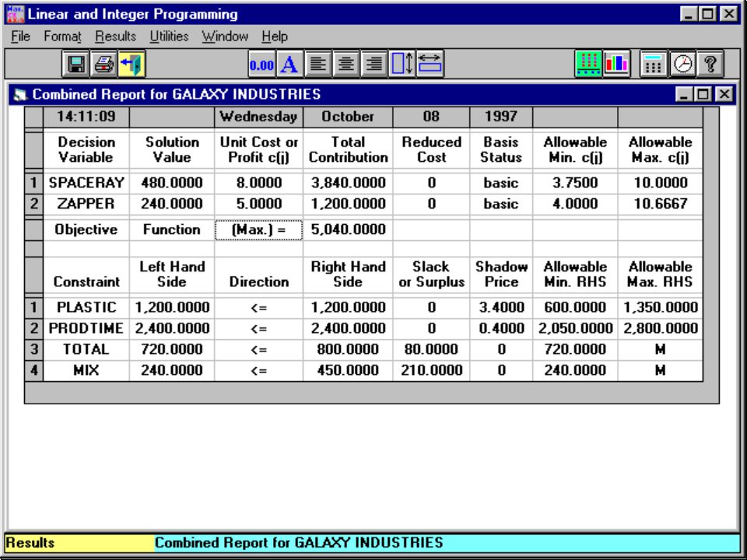The image size is (747, 560).
Task: Click the Save (floppy disk) toolbar icon
Action: pyautogui.click(x=75, y=65)
